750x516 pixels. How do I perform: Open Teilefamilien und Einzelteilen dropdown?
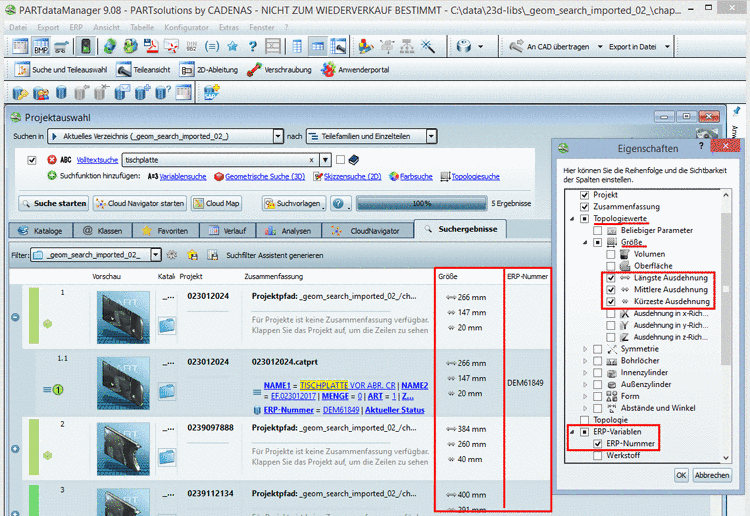pos(431,136)
